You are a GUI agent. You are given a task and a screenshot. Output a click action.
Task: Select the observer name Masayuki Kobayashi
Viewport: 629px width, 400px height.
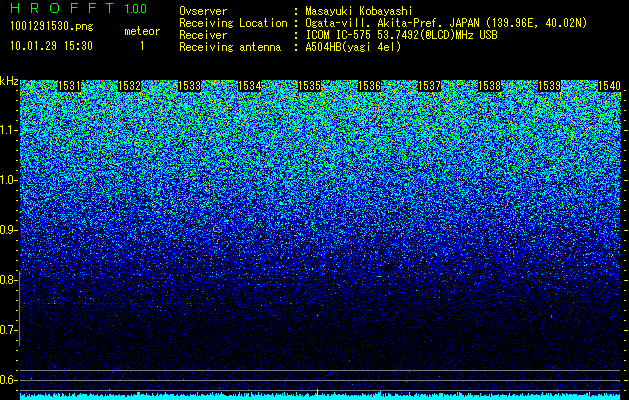pos(359,11)
